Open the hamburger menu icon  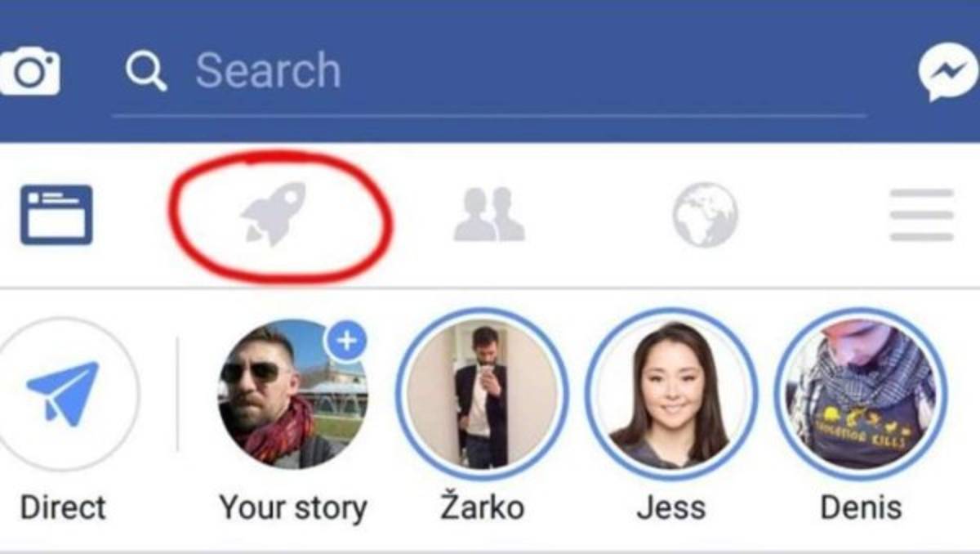coord(922,215)
